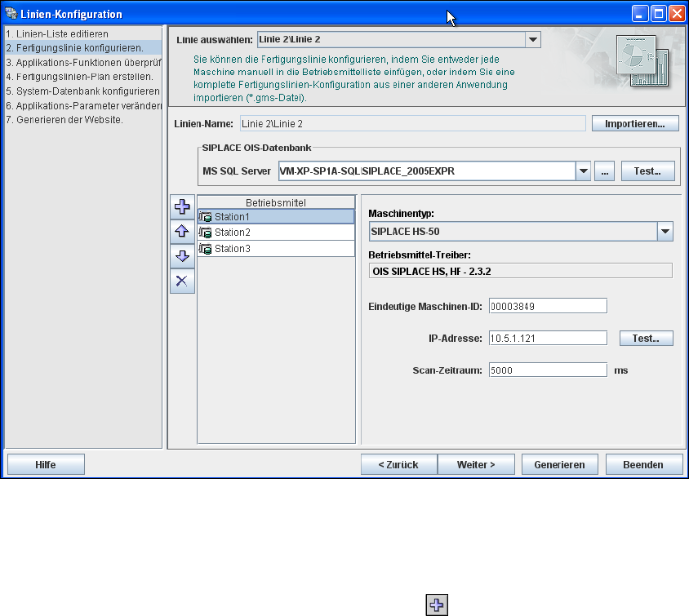This screenshot has height=616, width=689.
Task: Click Weiter > to proceed
Action: click(476, 464)
